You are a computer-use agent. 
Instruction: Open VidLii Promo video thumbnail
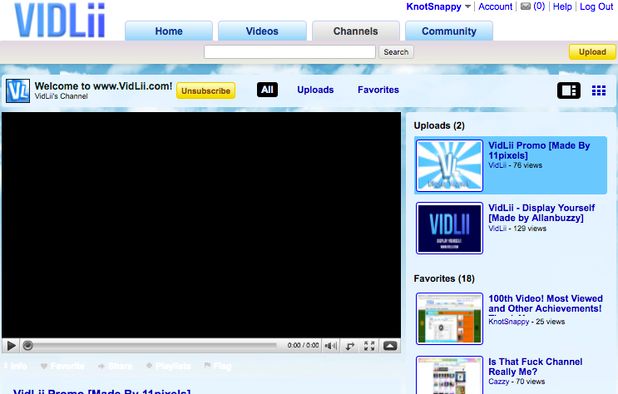point(449,165)
